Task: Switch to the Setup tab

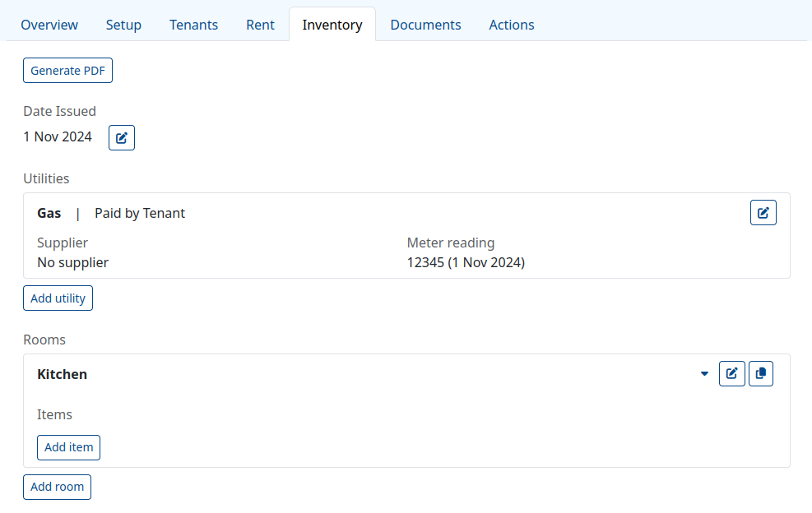Action: coord(123,25)
